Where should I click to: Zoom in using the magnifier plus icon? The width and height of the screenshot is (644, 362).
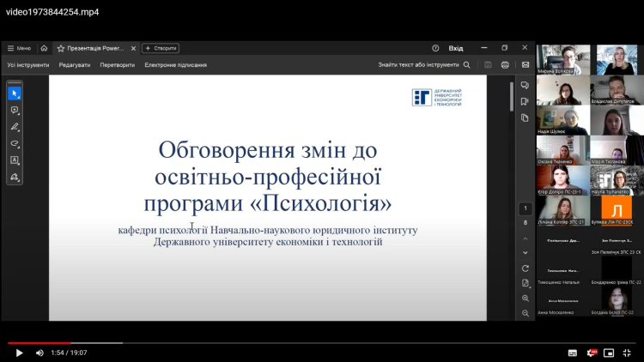click(x=526, y=299)
